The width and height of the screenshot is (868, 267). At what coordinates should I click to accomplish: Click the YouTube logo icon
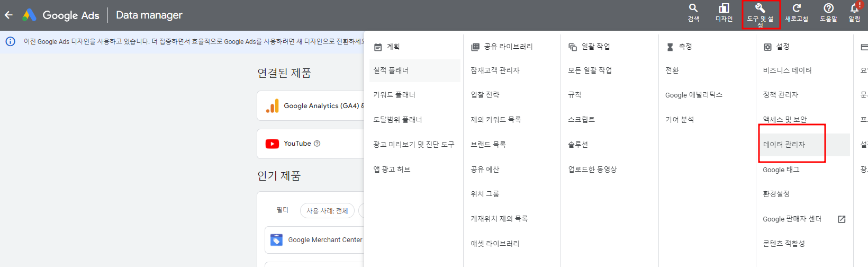pos(272,144)
